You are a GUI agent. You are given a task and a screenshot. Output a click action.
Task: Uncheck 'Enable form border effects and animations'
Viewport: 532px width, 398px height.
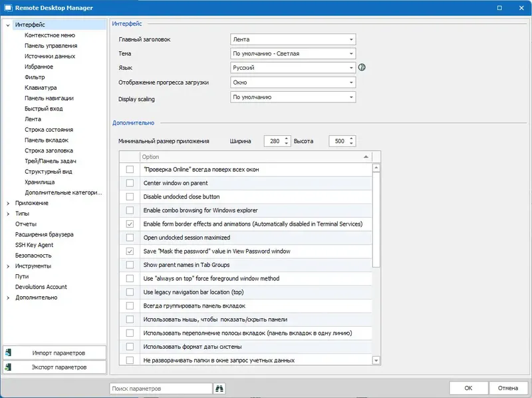[x=129, y=223]
